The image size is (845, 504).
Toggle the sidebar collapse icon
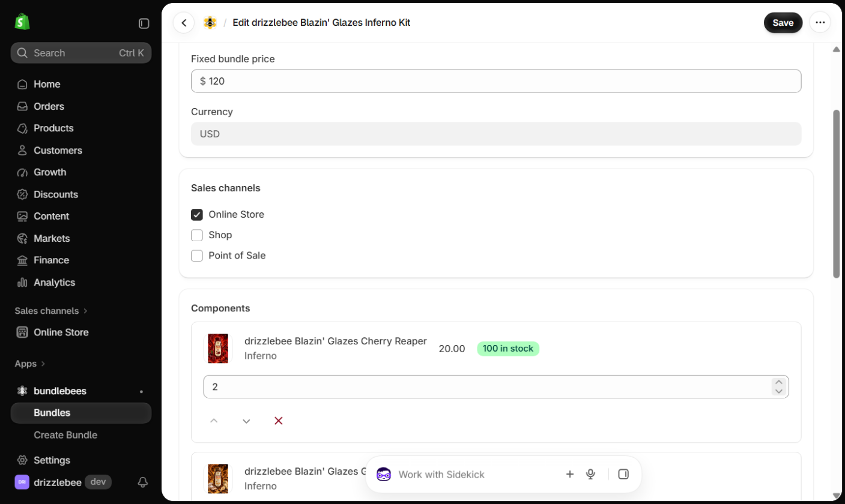(x=144, y=23)
